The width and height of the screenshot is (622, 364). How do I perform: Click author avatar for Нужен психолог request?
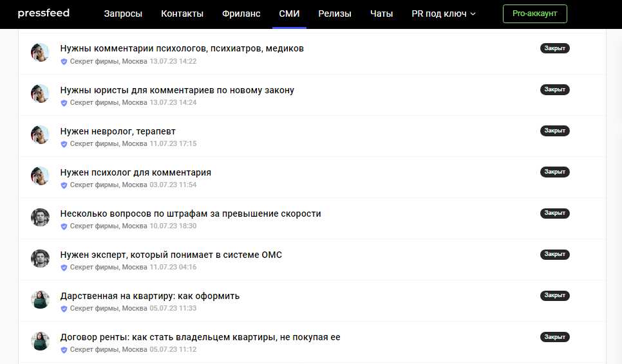(x=40, y=176)
